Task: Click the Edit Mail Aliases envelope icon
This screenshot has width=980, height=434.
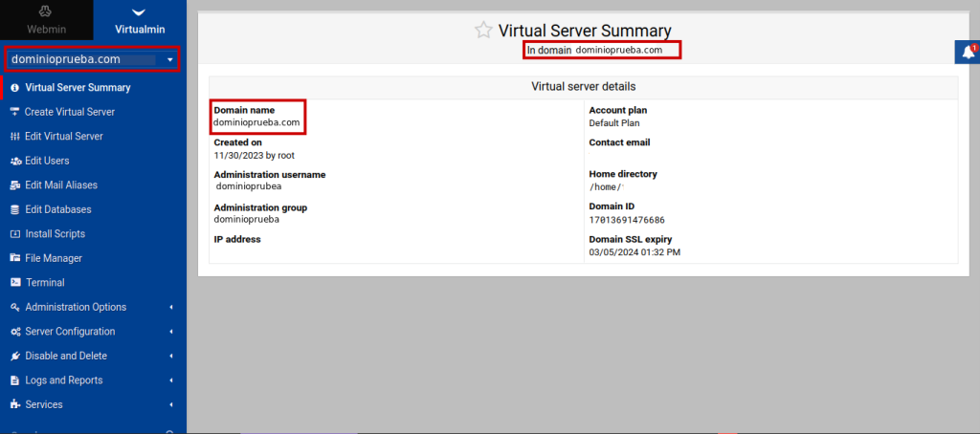Action: (x=15, y=185)
